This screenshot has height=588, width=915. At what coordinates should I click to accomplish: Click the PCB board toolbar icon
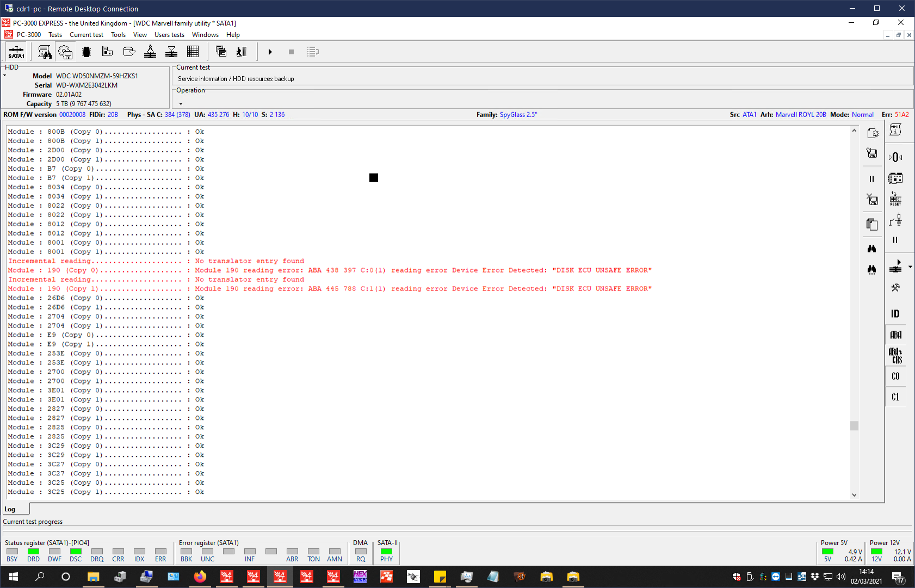click(107, 52)
